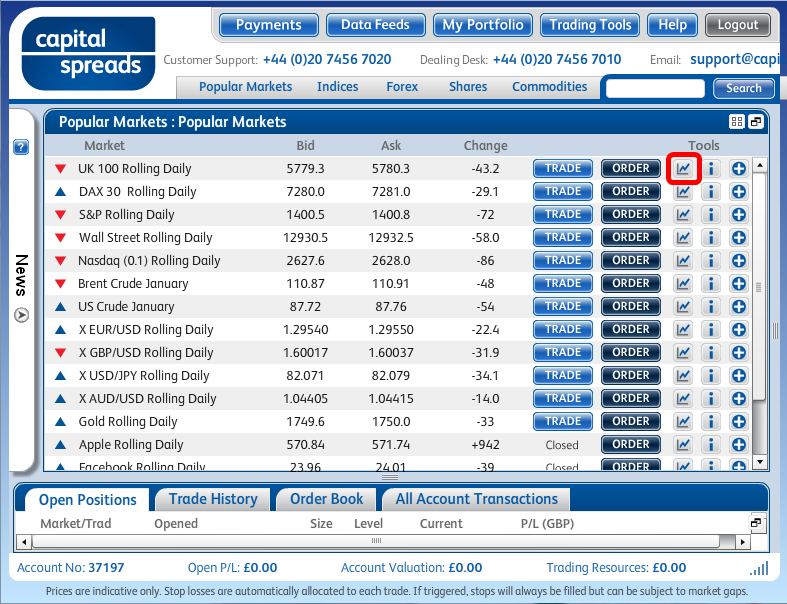Pop out the Open Positions panel
Screen dimensions: 787x604
(x=755, y=523)
